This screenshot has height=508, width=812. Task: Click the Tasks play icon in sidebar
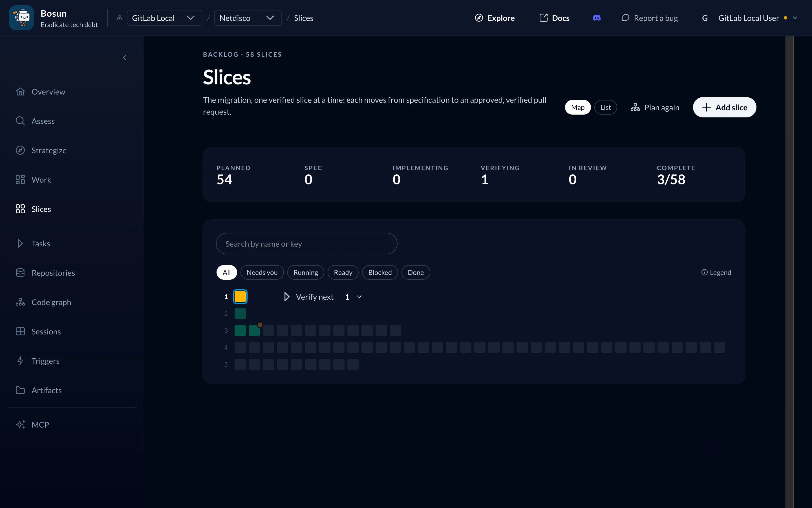(x=20, y=243)
